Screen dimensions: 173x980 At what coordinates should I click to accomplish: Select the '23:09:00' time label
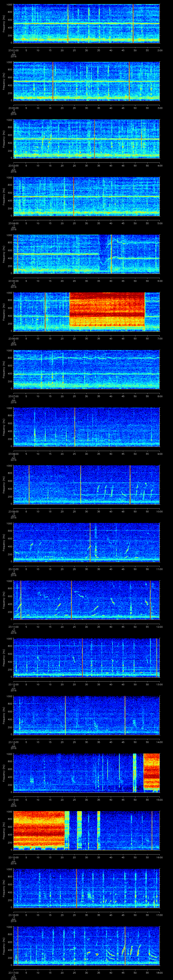point(13,511)
